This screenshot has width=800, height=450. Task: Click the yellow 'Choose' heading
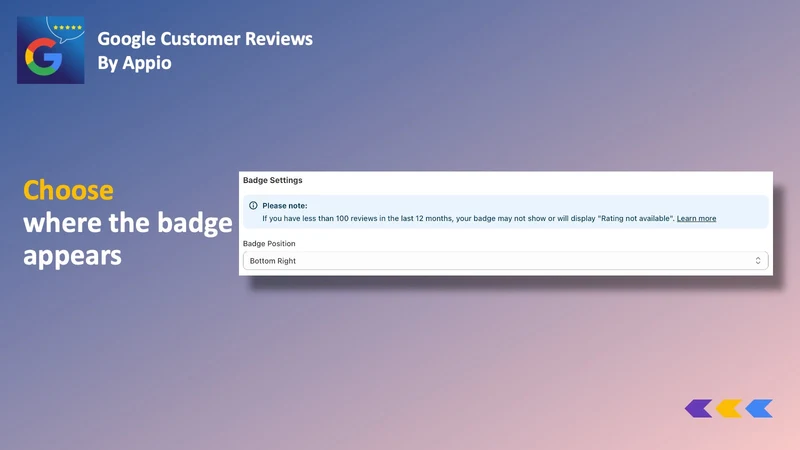[68, 190]
